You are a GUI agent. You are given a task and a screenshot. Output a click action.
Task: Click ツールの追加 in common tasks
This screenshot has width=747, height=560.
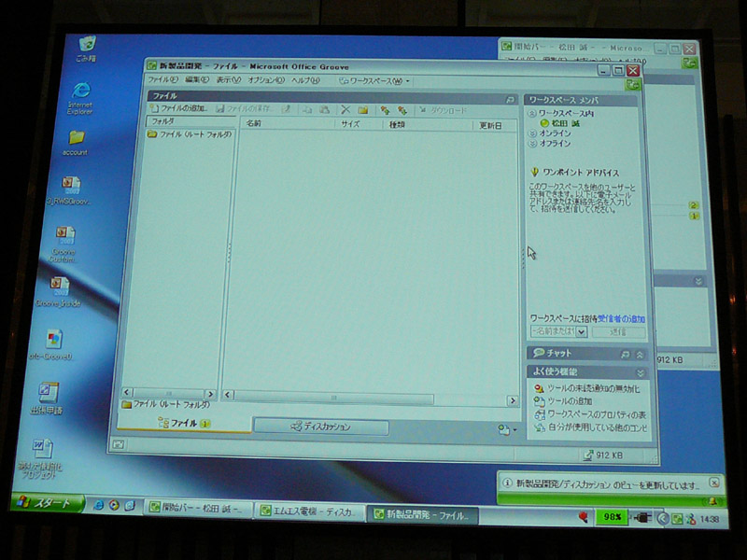(563, 401)
